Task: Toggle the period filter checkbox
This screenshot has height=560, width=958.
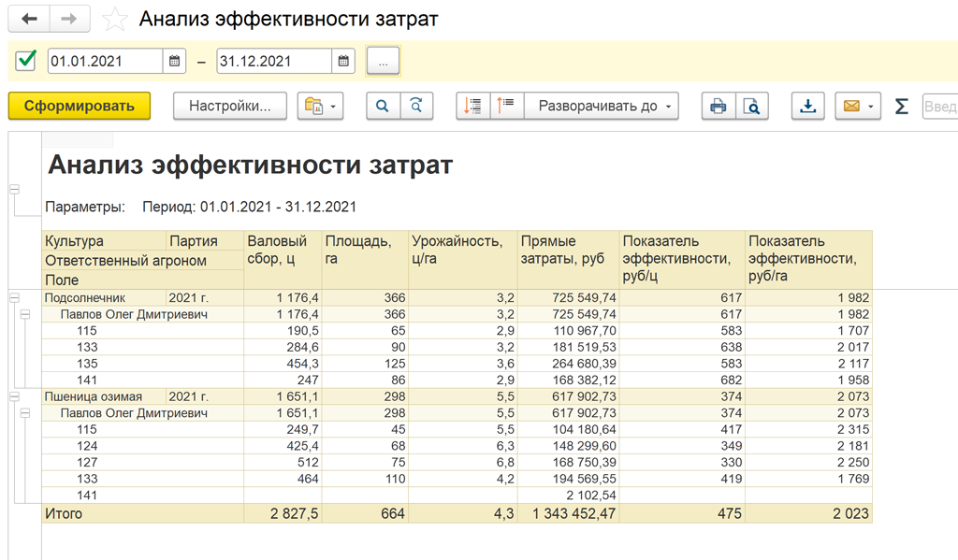Action: tap(26, 62)
